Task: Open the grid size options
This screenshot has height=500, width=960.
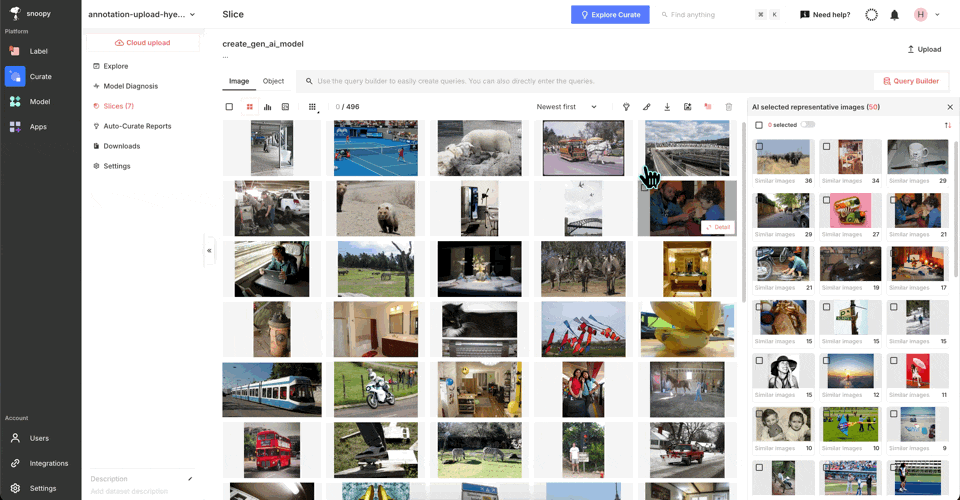Action: [x=312, y=106]
